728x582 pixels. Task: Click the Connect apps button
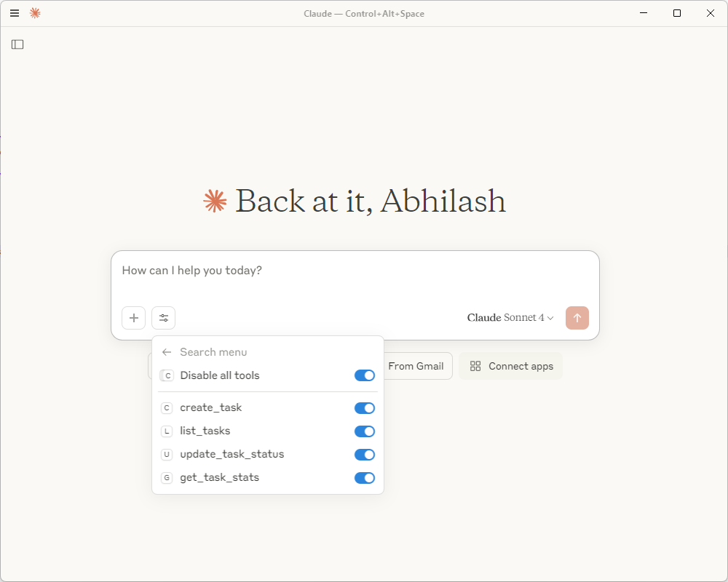coord(511,366)
